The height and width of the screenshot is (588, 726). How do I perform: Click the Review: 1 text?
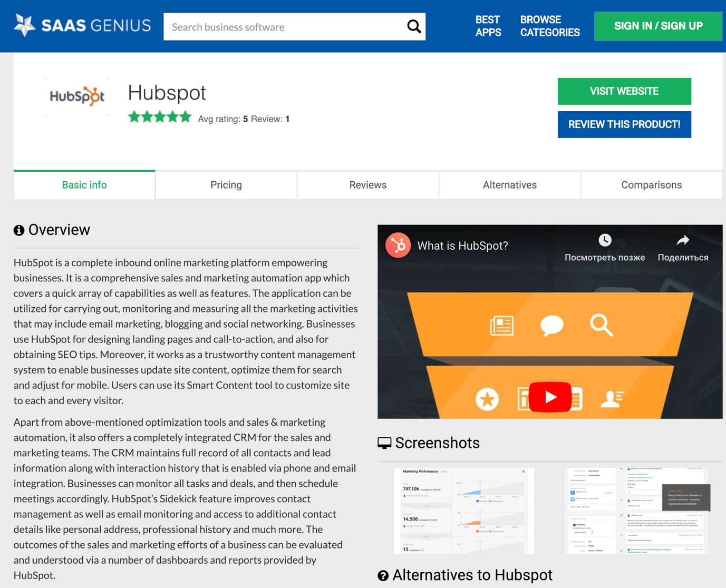pyautogui.click(x=270, y=119)
